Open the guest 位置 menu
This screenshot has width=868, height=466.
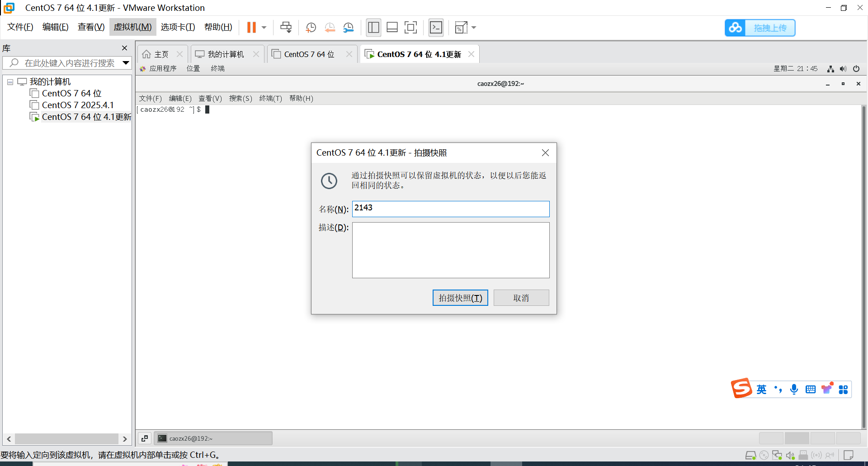193,68
